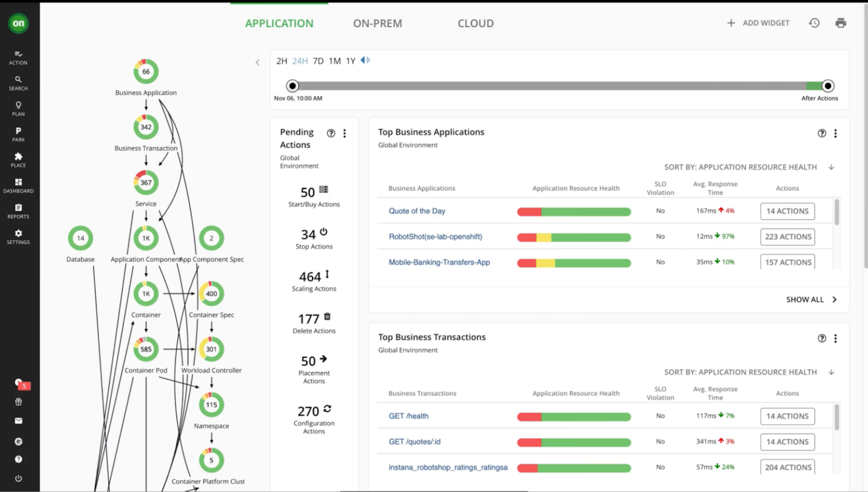Screen dimensions: 868x492
Task: Select the 1Y time range
Action: click(350, 61)
